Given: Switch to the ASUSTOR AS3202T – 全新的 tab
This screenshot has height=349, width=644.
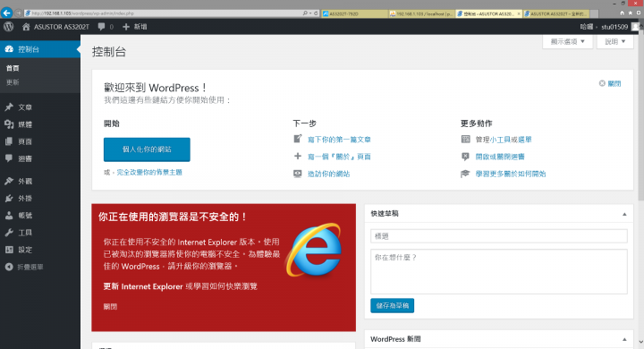Looking at the screenshot, I should pyautogui.click(x=556, y=13).
